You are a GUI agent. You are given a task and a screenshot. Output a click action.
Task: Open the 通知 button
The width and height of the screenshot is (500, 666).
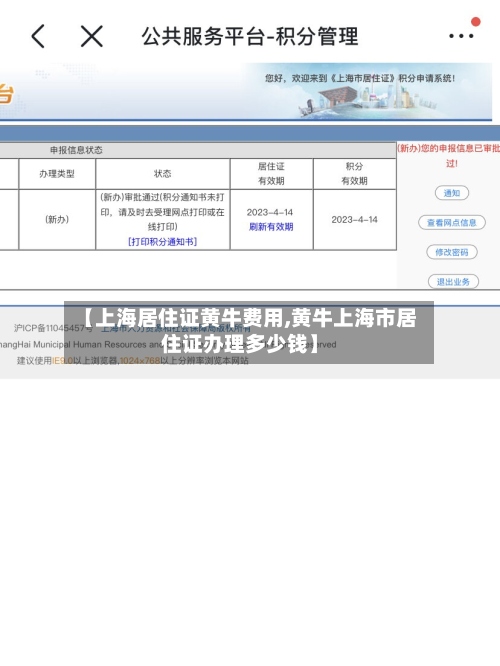(x=452, y=193)
